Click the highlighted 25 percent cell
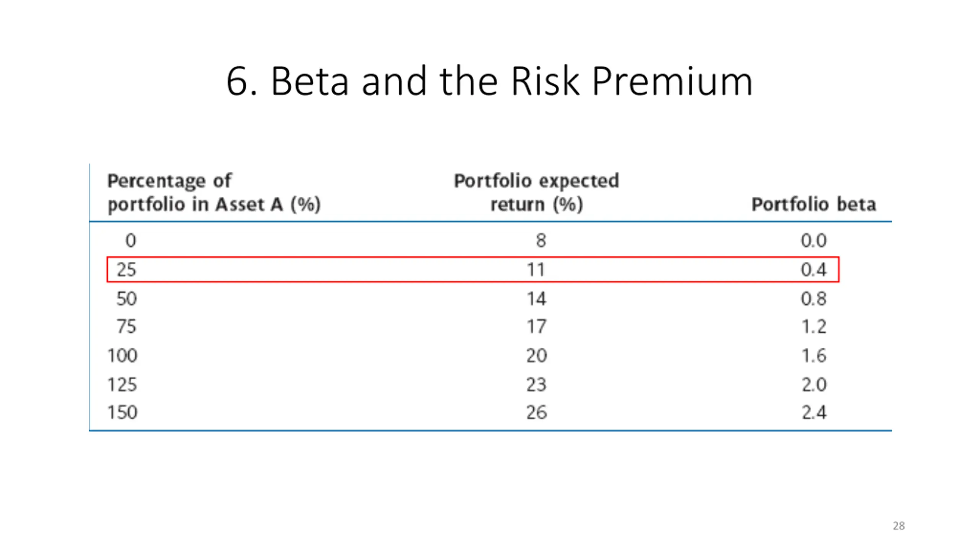 coord(126,270)
